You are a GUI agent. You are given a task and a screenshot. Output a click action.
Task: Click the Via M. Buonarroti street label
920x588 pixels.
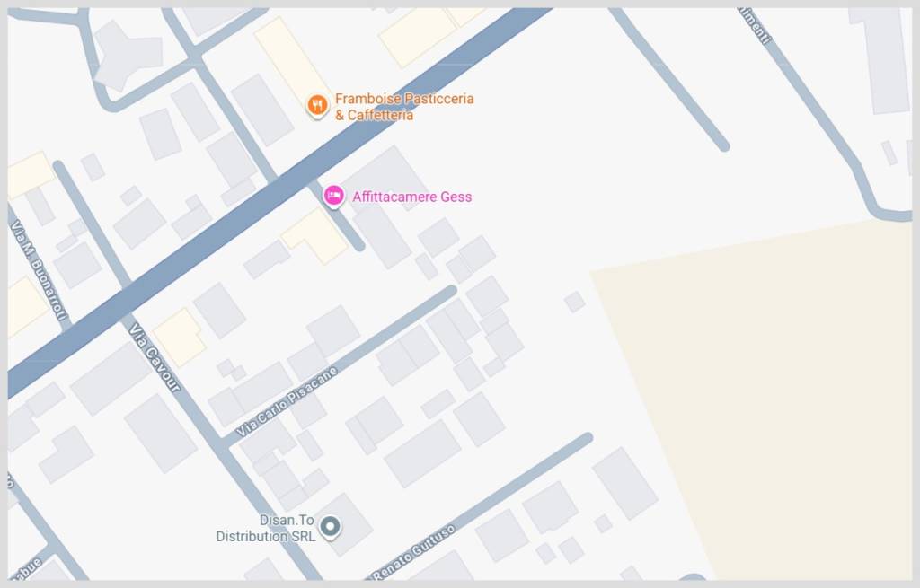click(39, 270)
